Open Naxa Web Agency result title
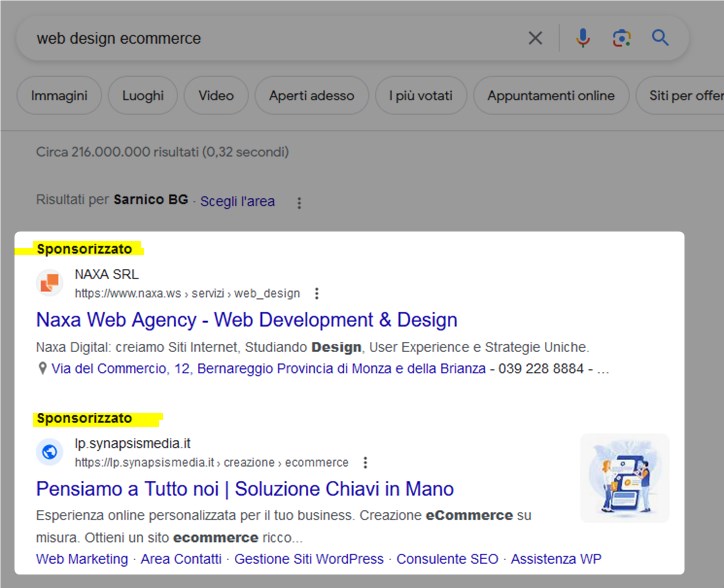 point(247,320)
